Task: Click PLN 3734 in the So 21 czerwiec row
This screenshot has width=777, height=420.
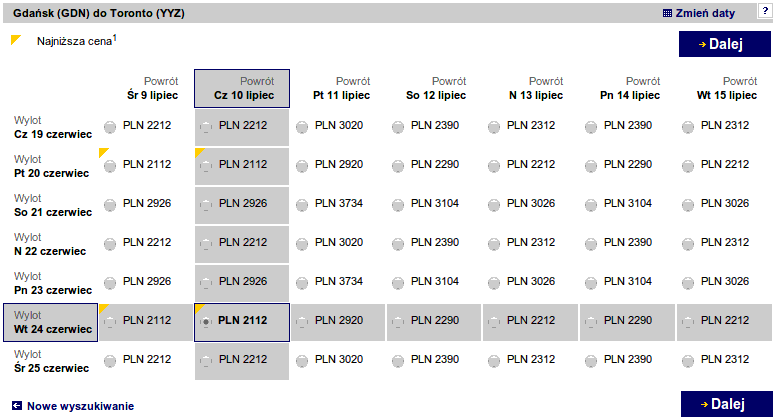Action: [x=339, y=203]
